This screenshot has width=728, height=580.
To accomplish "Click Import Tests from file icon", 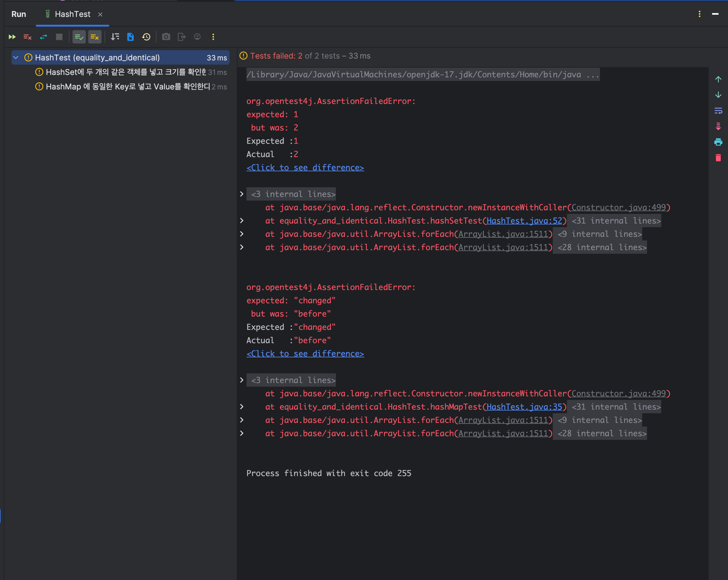I will pos(131,37).
